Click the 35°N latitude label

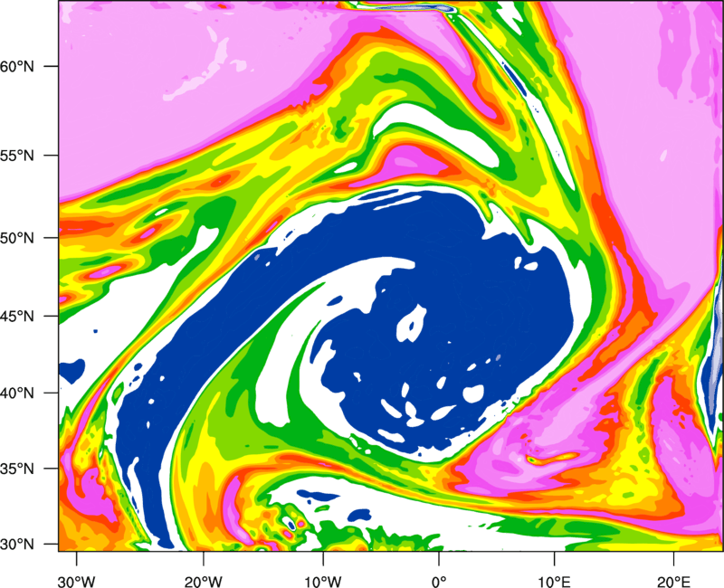[x=17, y=469]
